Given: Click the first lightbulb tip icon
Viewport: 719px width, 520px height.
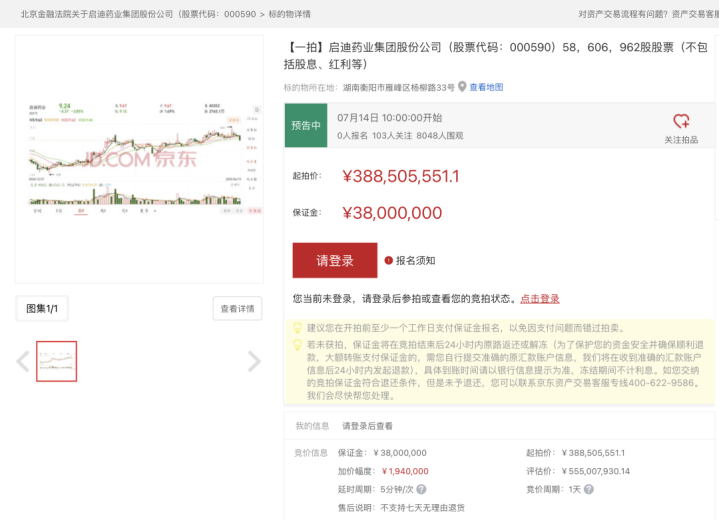Looking at the screenshot, I should [297, 328].
